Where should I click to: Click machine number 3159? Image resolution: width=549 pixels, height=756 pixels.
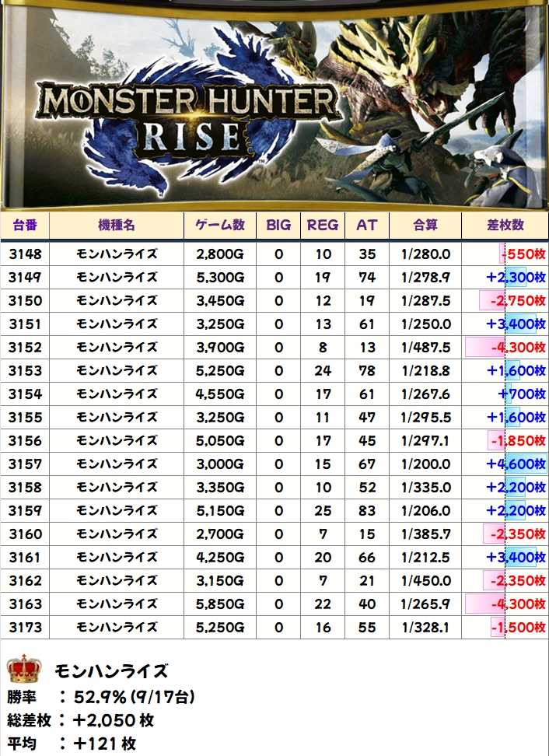25,510
